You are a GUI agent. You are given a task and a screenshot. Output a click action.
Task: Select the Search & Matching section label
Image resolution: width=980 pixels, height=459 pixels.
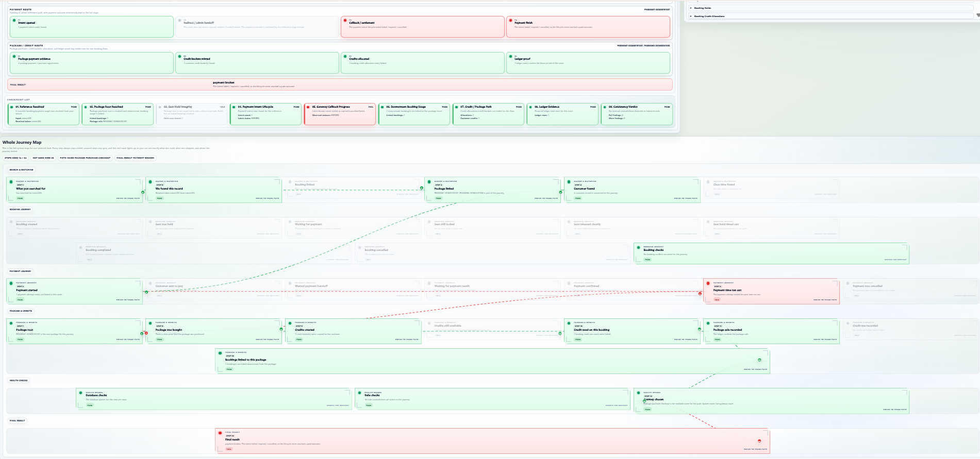[x=21, y=169]
